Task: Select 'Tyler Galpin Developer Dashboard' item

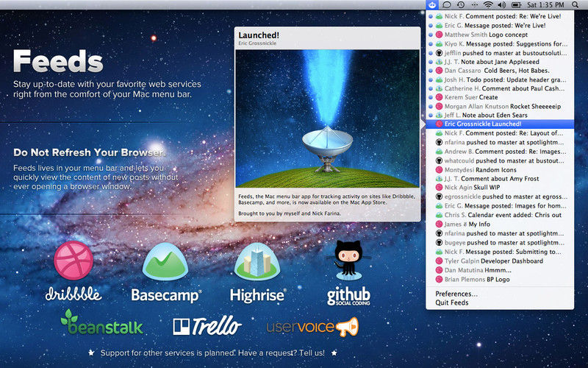Action: (500, 261)
